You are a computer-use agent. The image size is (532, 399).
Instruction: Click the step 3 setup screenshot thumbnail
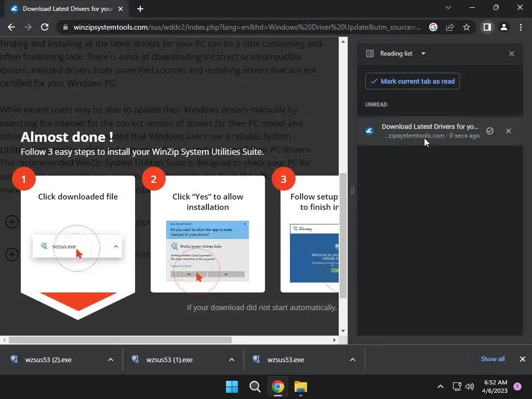(314, 253)
